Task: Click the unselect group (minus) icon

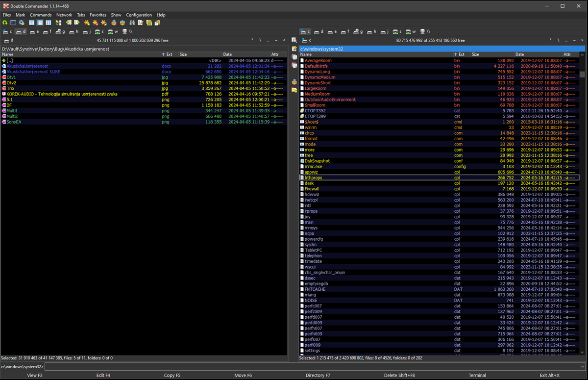Action: [96, 23]
